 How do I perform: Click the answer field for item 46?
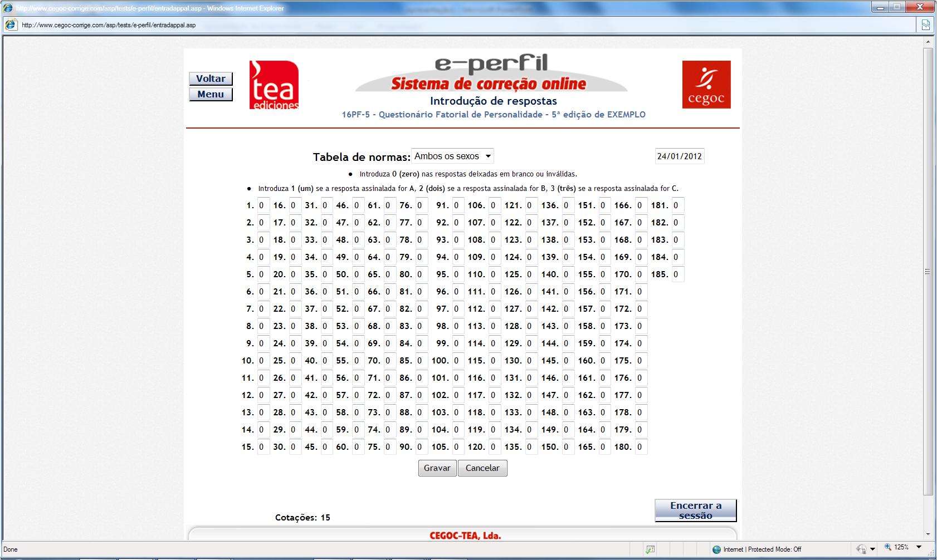[x=359, y=205]
